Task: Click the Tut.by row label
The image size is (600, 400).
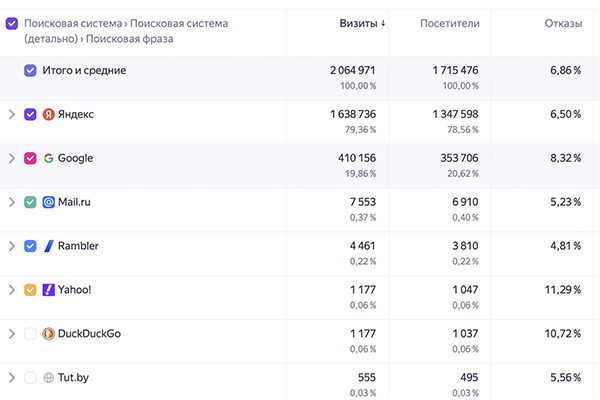Action: pos(73,378)
